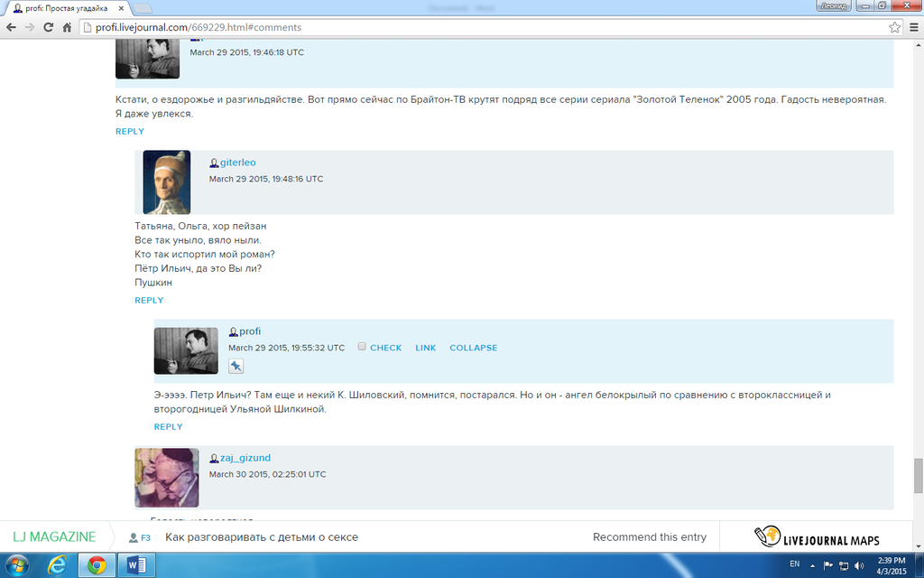
Task: Click the user icon beside zaj_gizund
Action: [x=214, y=458]
